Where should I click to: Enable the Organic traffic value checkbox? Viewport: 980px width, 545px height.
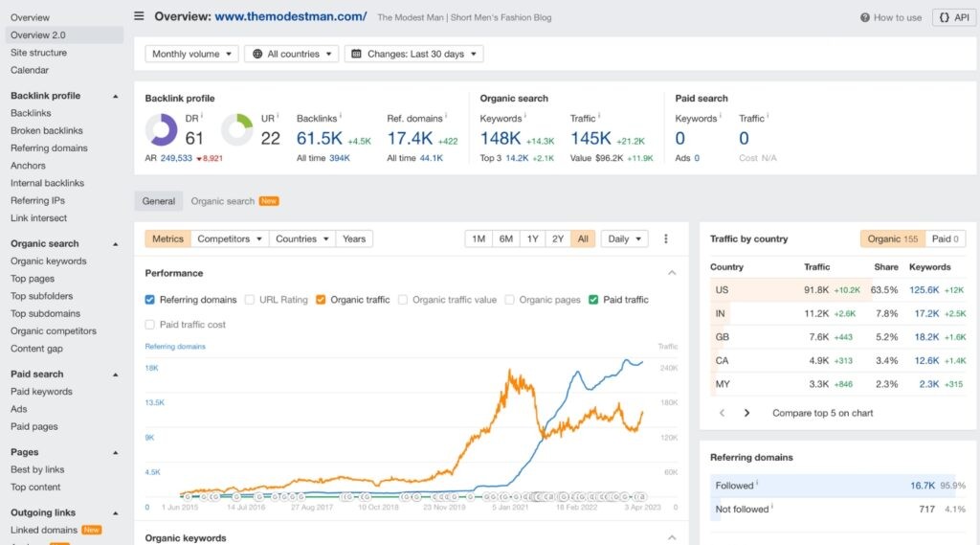403,300
